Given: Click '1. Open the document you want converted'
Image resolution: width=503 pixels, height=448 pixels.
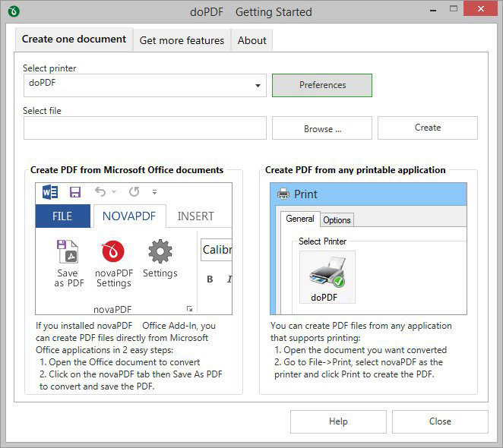Looking at the screenshot, I should pyautogui.click(x=361, y=350).
